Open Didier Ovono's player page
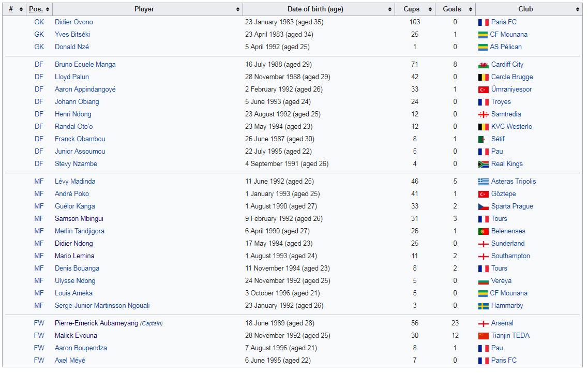 tap(74, 22)
